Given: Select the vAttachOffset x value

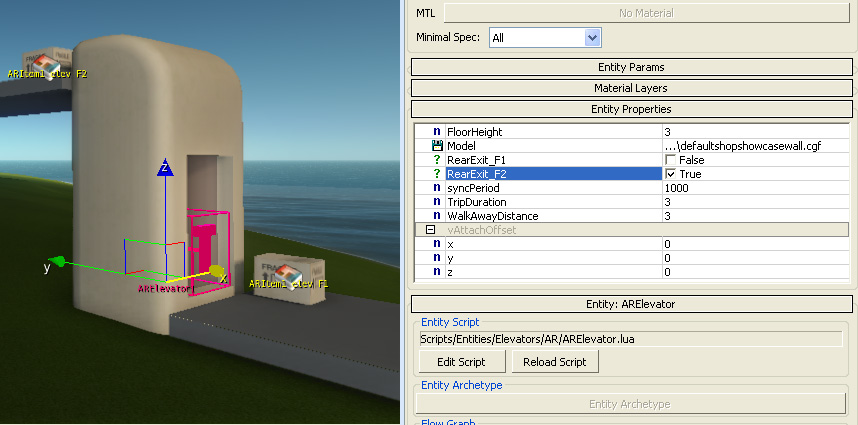Looking at the screenshot, I should [756, 244].
